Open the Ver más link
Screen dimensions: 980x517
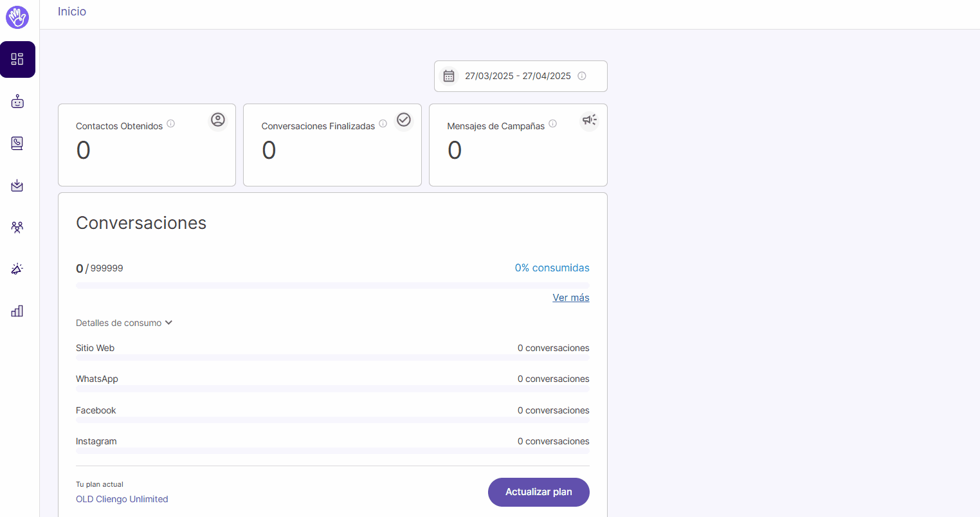tap(570, 297)
